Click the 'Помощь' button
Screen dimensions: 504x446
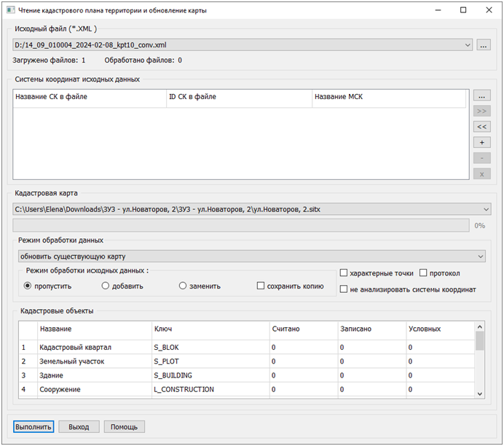[x=125, y=427]
